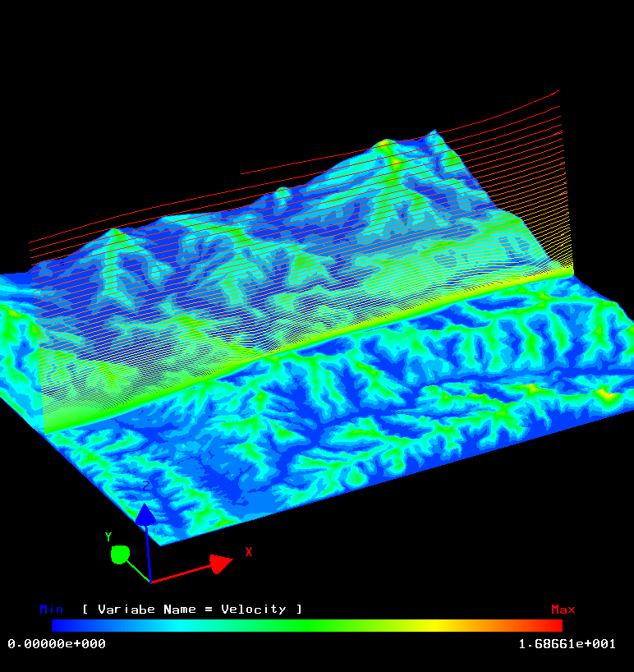Viewport: 634px width, 672px height.
Task: Select the Variable Name = Velocity text
Action: click(192, 609)
